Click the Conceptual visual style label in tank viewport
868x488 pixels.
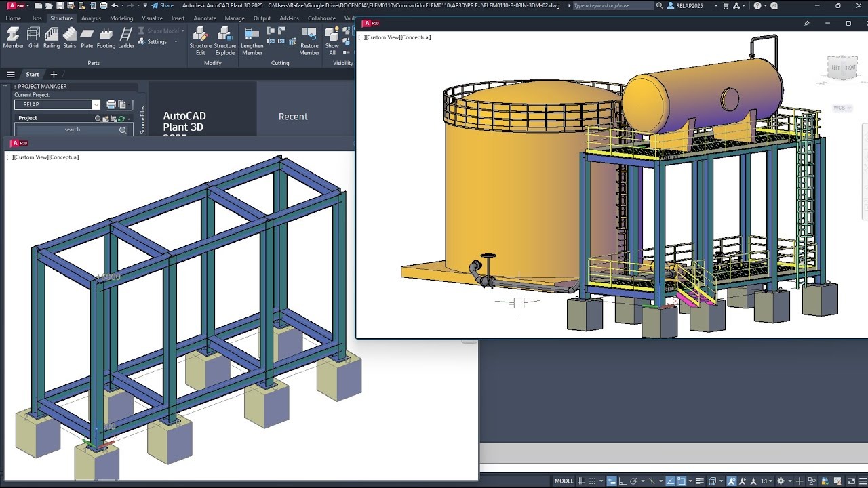point(416,37)
